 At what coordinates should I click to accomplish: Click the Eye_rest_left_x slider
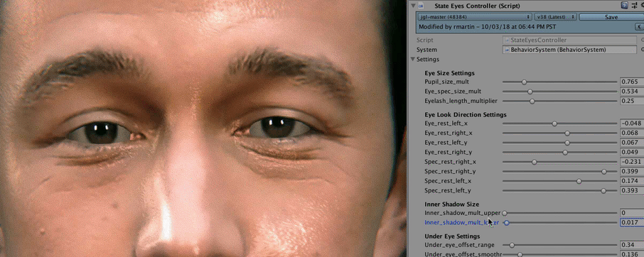pyautogui.click(x=560, y=124)
